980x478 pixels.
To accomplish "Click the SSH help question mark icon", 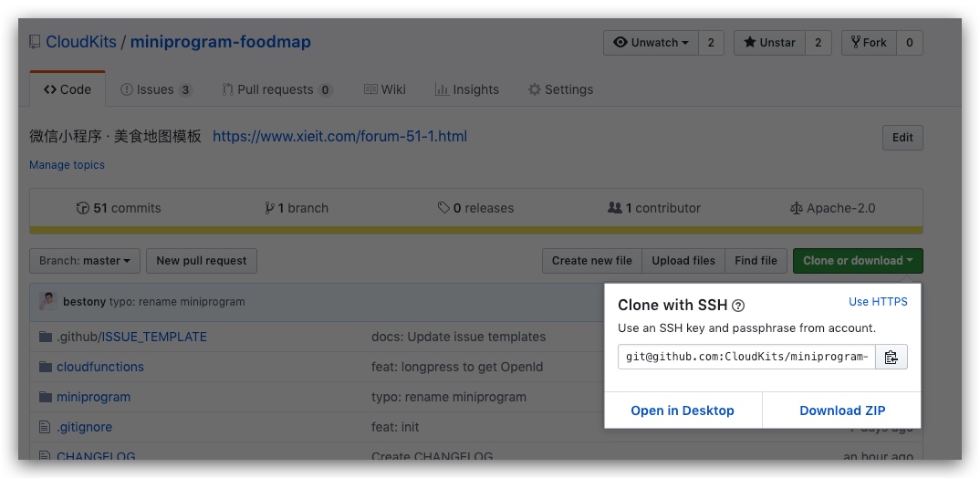I will [738, 306].
